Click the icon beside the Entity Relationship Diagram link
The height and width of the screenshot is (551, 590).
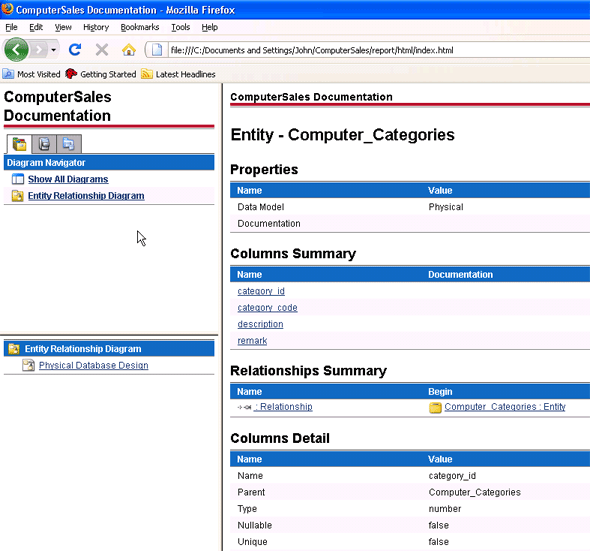click(x=17, y=196)
